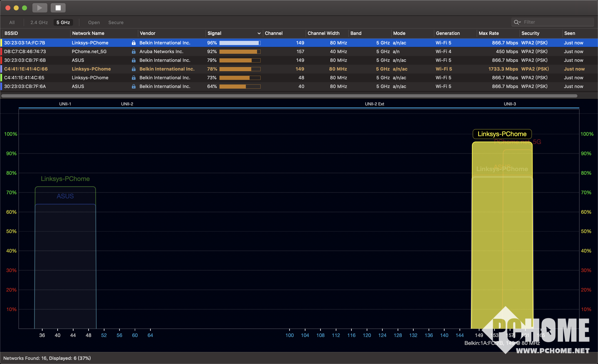Click UNII-1 band label in chart
Screen dimensions: 598x364
click(65, 104)
